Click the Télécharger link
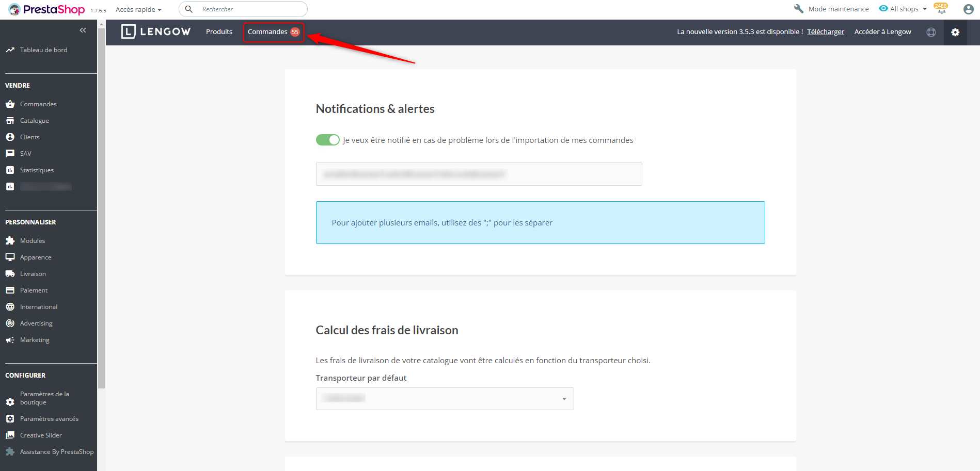 825,32
